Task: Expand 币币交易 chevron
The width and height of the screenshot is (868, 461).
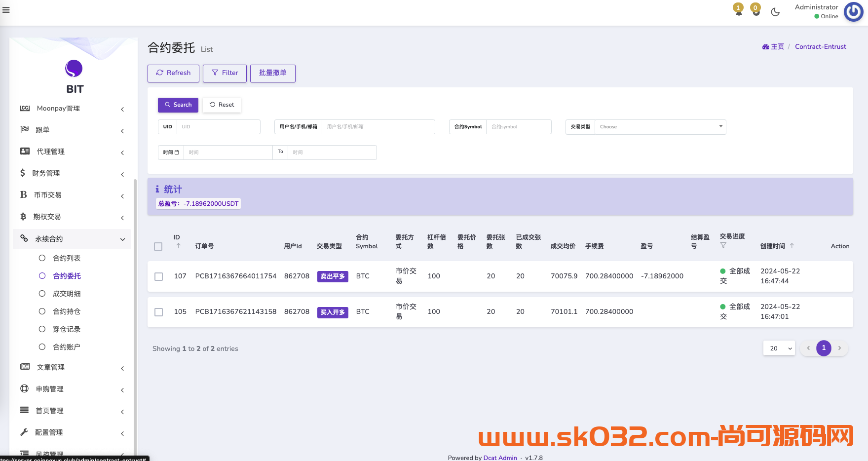Action: pos(122,196)
